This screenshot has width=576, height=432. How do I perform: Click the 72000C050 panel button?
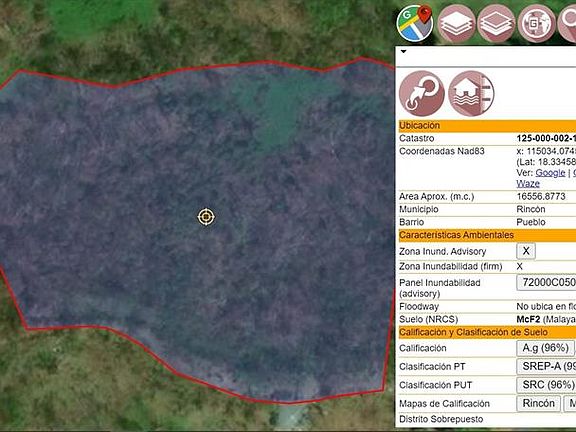(x=546, y=282)
